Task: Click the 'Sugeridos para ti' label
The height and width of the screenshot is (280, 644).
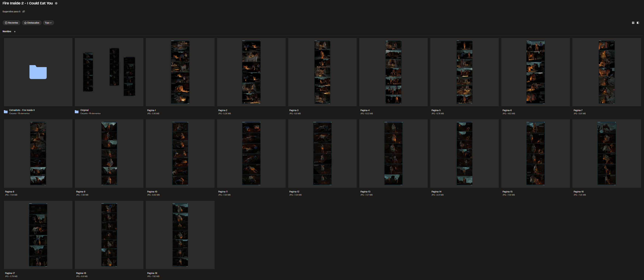Action: coord(11,11)
